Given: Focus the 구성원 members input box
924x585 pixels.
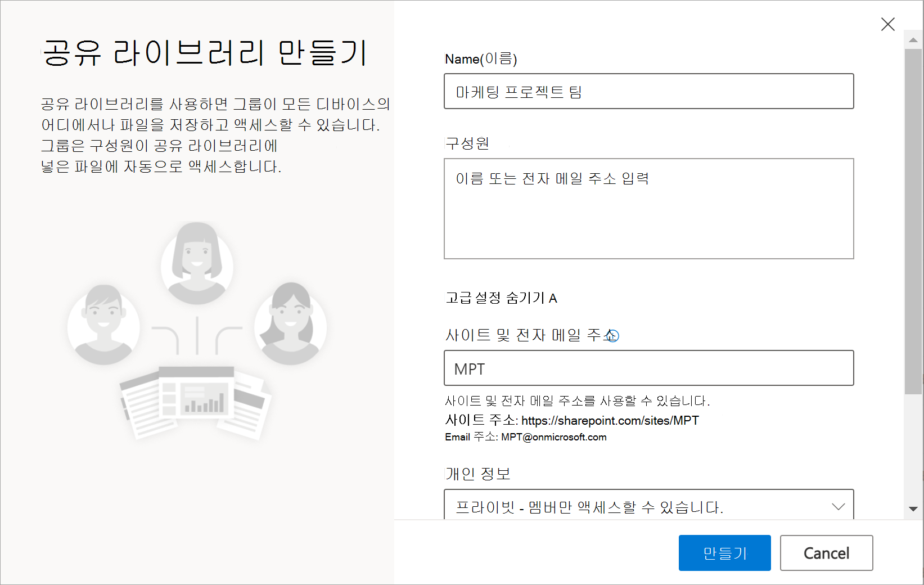Looking at the screenshot, I should coord(648,209).
